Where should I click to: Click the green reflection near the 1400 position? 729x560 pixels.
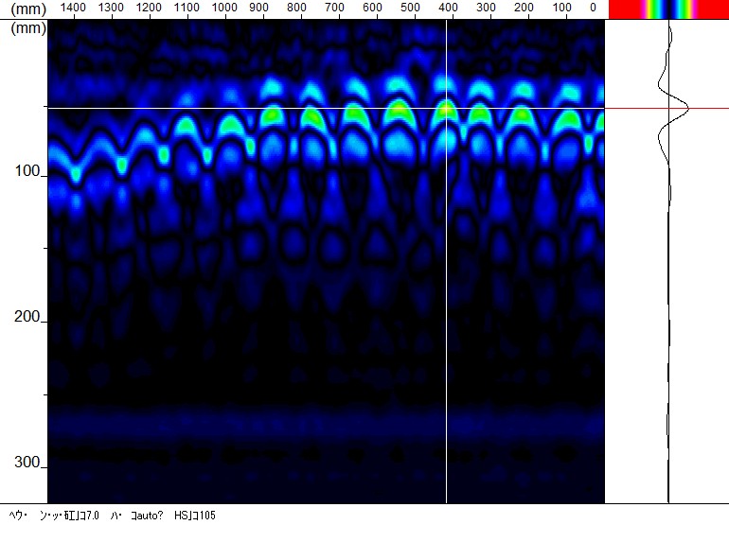(76, 175)
